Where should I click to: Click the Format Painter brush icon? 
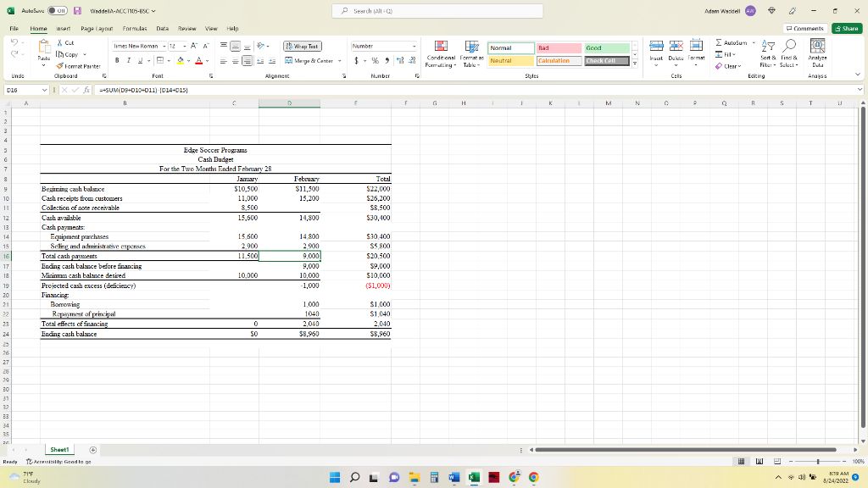[58, 65]
